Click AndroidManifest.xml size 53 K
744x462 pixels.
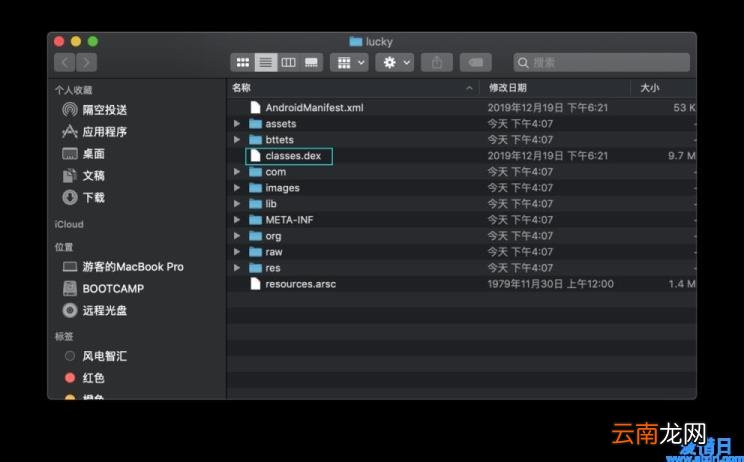point(684,108)
